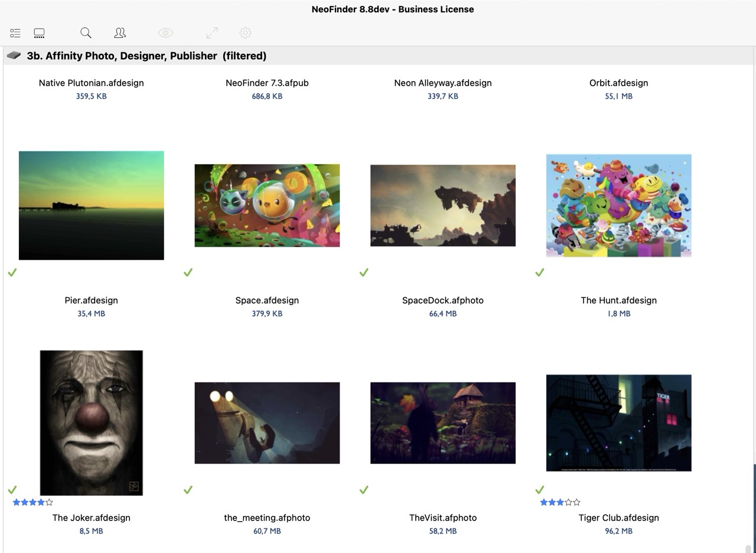
Task: Click the Orbit.afdesign file name
Action: point(618,83)
